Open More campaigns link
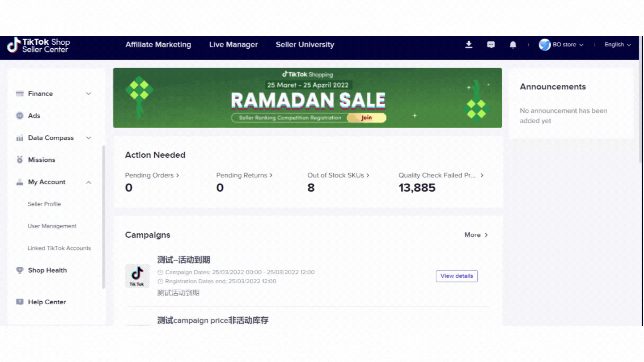This screenshot has width=644, height=362. coord(476,235)
